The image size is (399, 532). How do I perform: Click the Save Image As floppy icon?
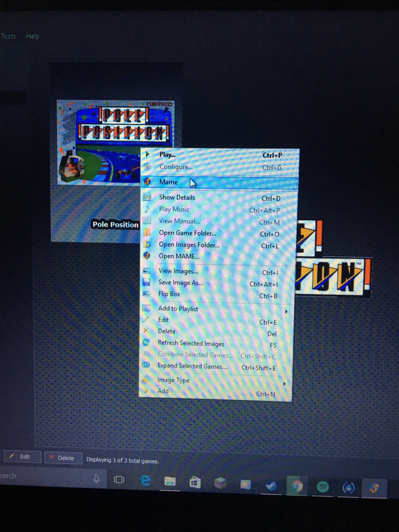[146, 282]
